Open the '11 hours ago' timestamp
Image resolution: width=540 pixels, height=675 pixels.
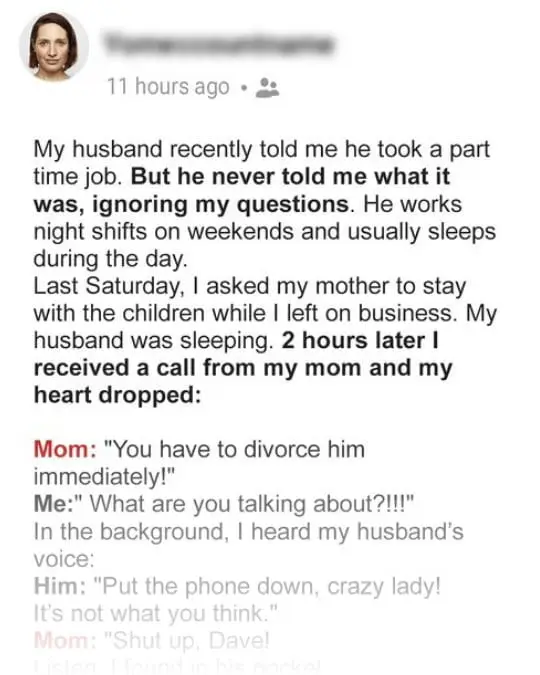[x=168, y=87]
